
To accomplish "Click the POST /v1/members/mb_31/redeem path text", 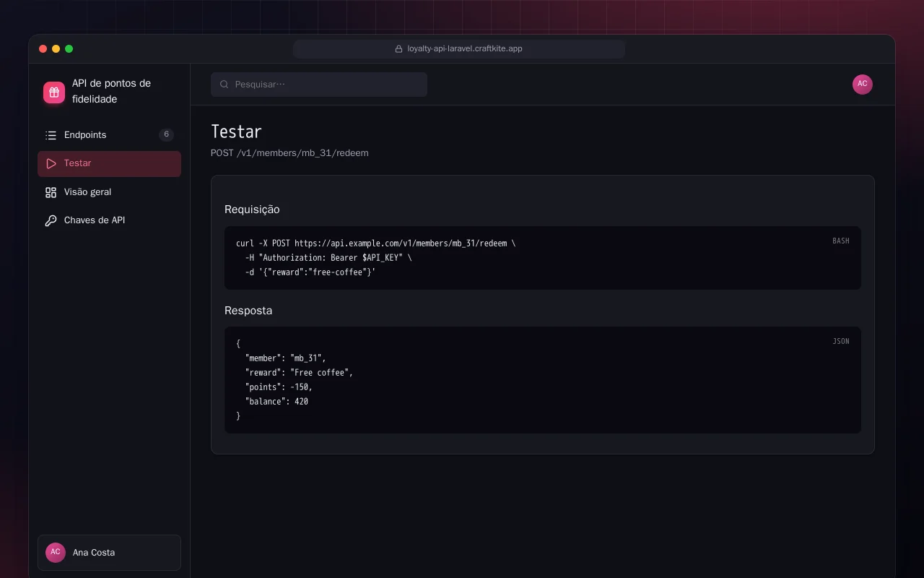I will click(289, 153).
